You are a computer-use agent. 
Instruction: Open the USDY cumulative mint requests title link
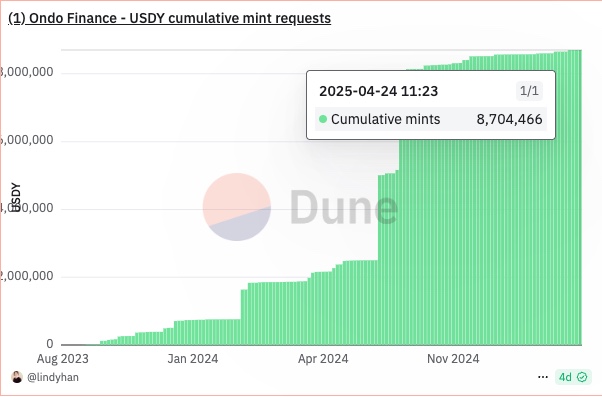pyautogui.click(x=169, y=18)
